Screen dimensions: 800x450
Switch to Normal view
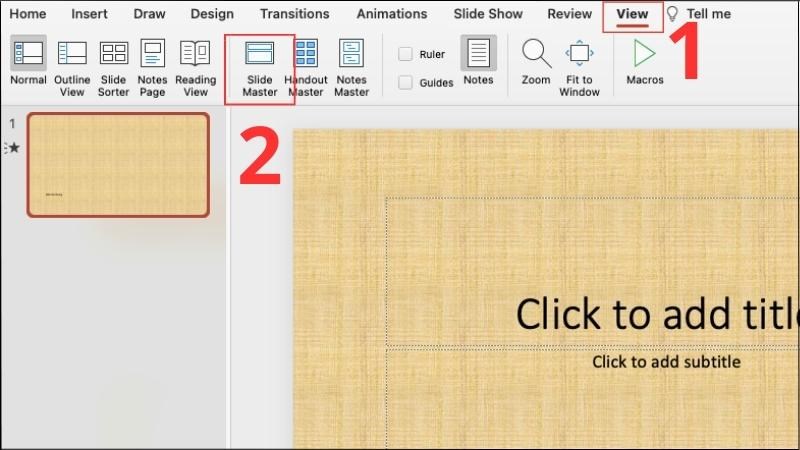(28, 60)
